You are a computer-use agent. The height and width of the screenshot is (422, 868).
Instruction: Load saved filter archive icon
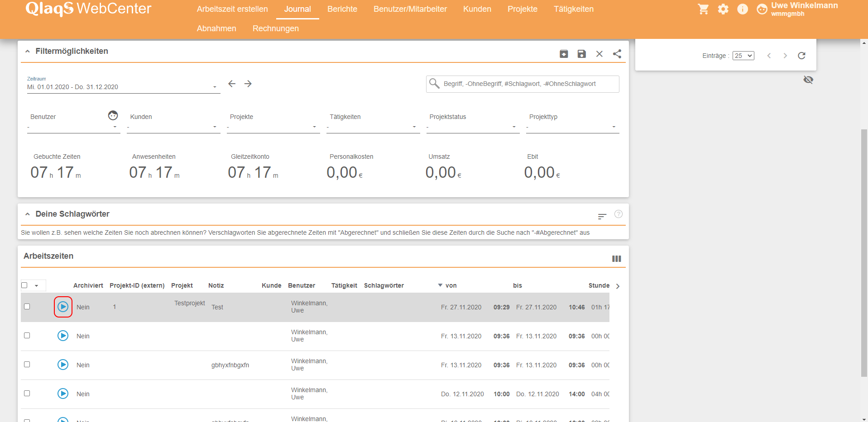(564, 54)
